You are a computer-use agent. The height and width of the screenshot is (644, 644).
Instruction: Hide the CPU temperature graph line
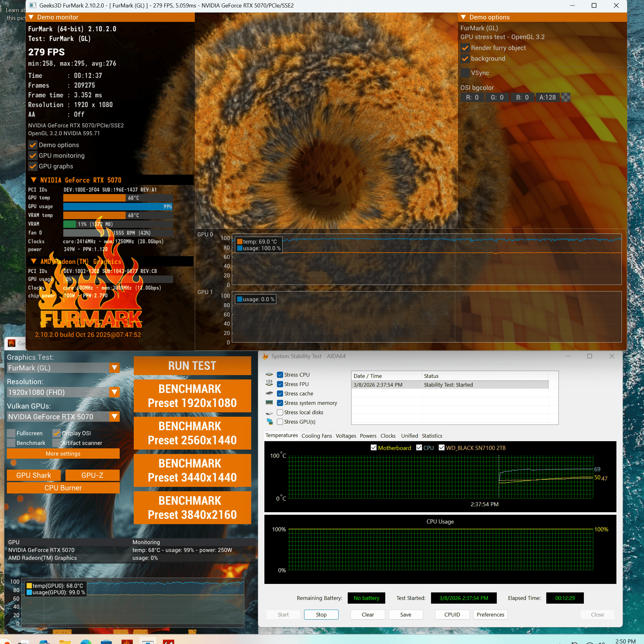click(419, 448)
